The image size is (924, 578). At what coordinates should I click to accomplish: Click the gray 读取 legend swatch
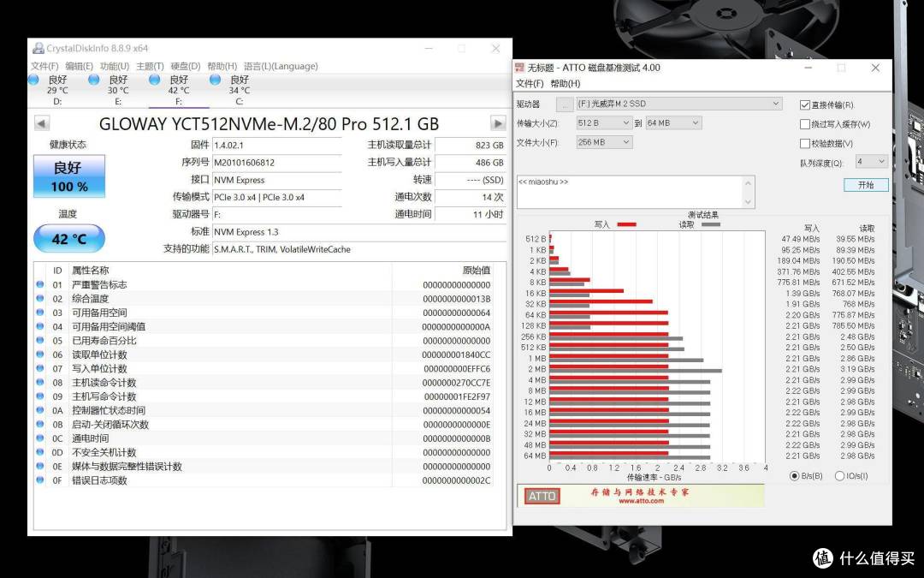pos(711,224)
